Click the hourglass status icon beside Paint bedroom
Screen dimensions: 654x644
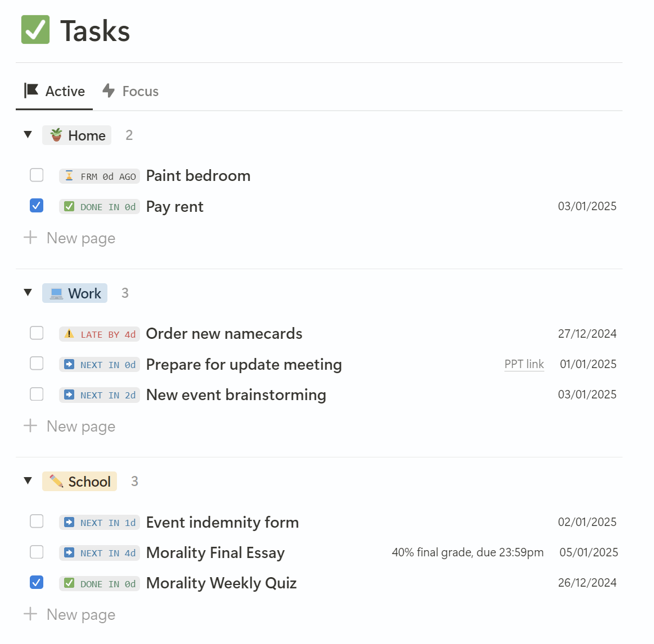point(69,176)
